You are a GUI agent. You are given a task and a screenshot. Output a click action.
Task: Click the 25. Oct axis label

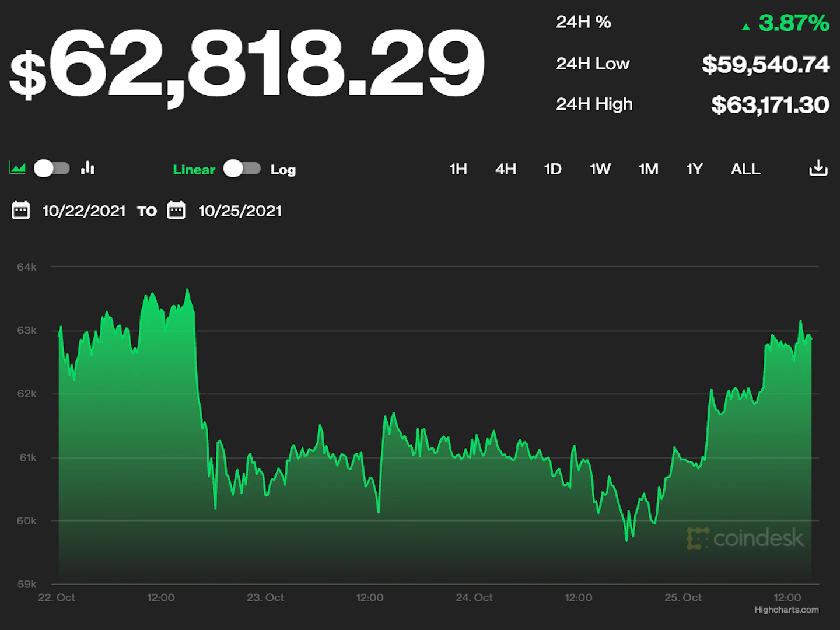(683, 597)
